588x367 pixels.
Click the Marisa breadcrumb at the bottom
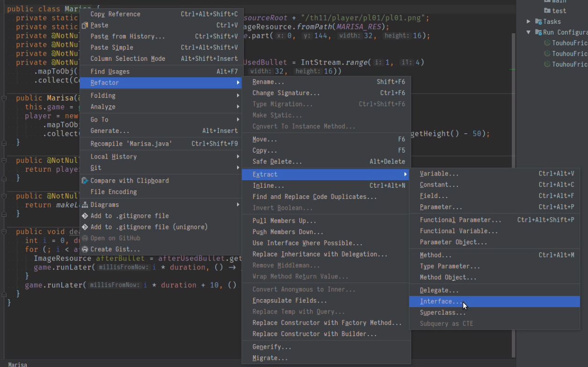point(18,364)
